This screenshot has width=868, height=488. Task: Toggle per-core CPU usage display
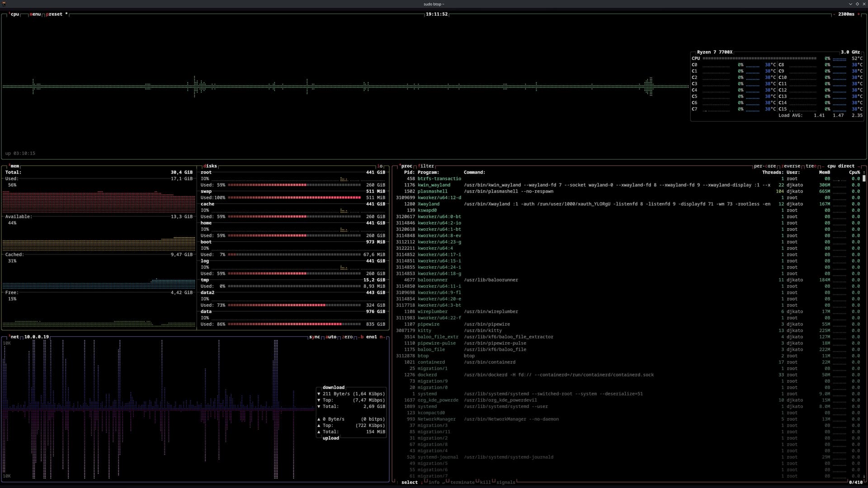765,166
